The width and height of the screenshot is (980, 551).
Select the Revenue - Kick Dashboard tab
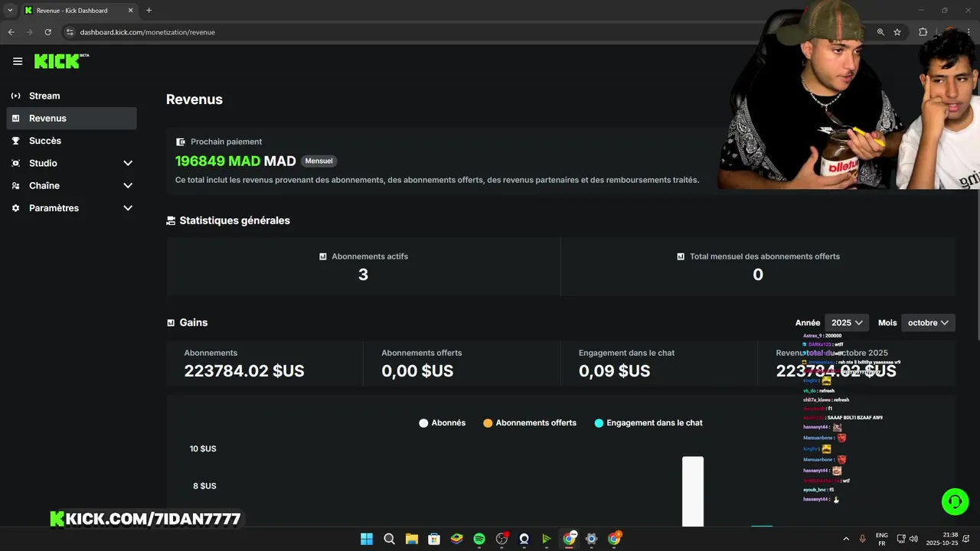(x=79, y=11)
